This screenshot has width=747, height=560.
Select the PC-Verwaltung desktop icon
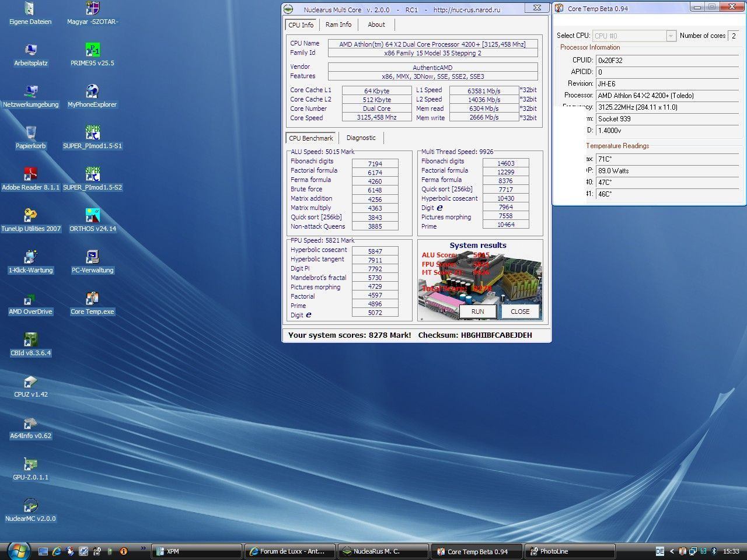pyautogui.click(x=92, y=262)
